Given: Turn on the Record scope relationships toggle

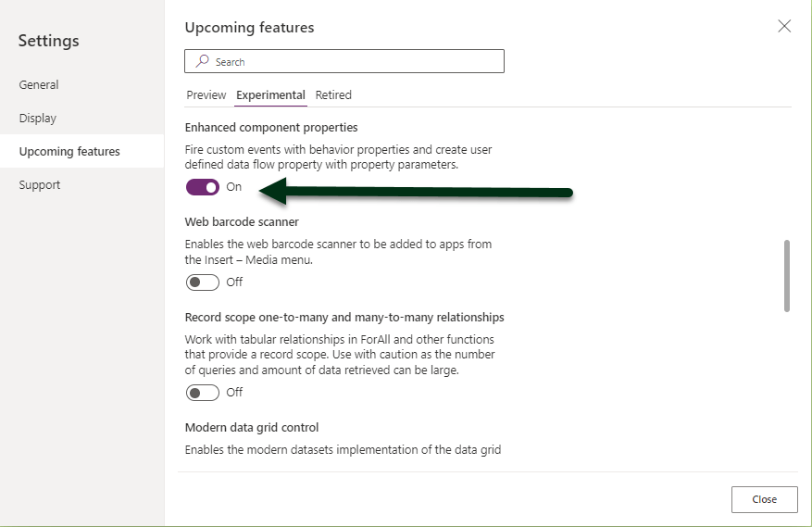Looking at the screenshot, I should tap(203, 393).
